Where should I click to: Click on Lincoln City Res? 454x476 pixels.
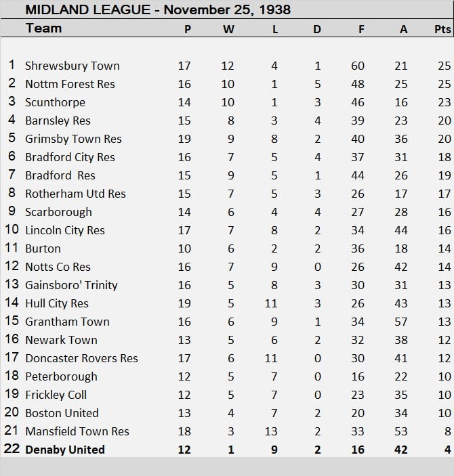point(65,230)
